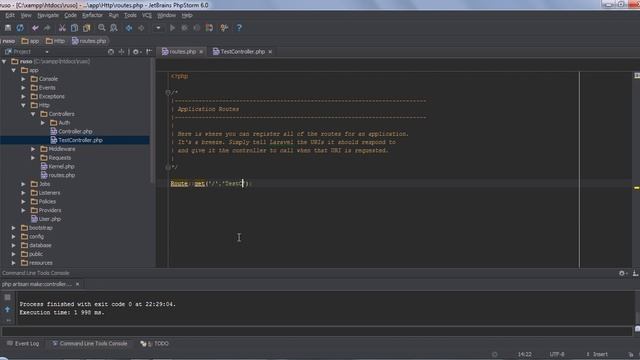Open the Tools menu

(130, 15)
